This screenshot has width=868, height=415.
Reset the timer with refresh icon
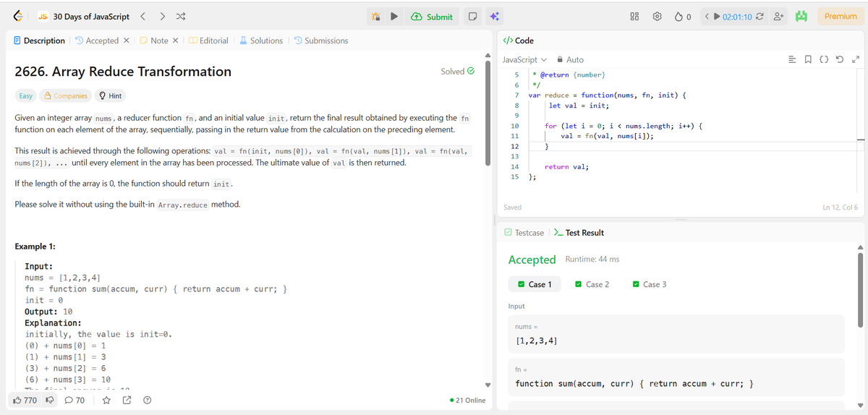pos(759,16)
